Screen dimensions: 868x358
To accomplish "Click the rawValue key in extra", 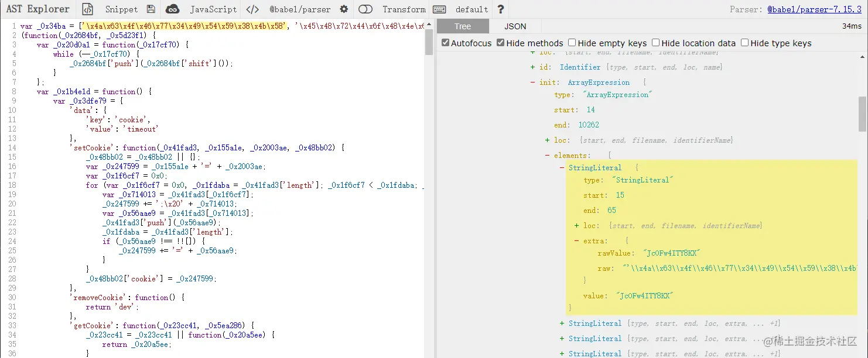I will pos(616,253).
